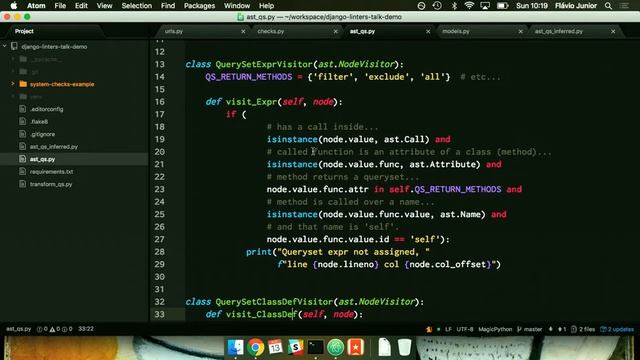Click 'QS_RETURN_METHODS' on line 14
Viewport: 640px width, 360px height.
(x=249, y=77)
